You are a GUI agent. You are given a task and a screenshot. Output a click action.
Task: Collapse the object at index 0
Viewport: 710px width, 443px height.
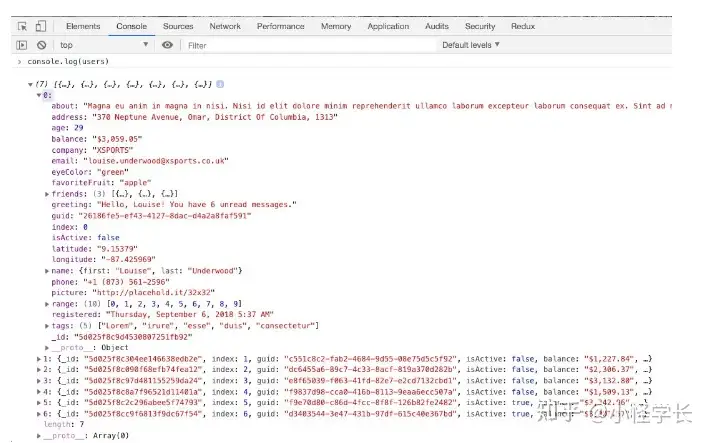click(x=39, y=95)
